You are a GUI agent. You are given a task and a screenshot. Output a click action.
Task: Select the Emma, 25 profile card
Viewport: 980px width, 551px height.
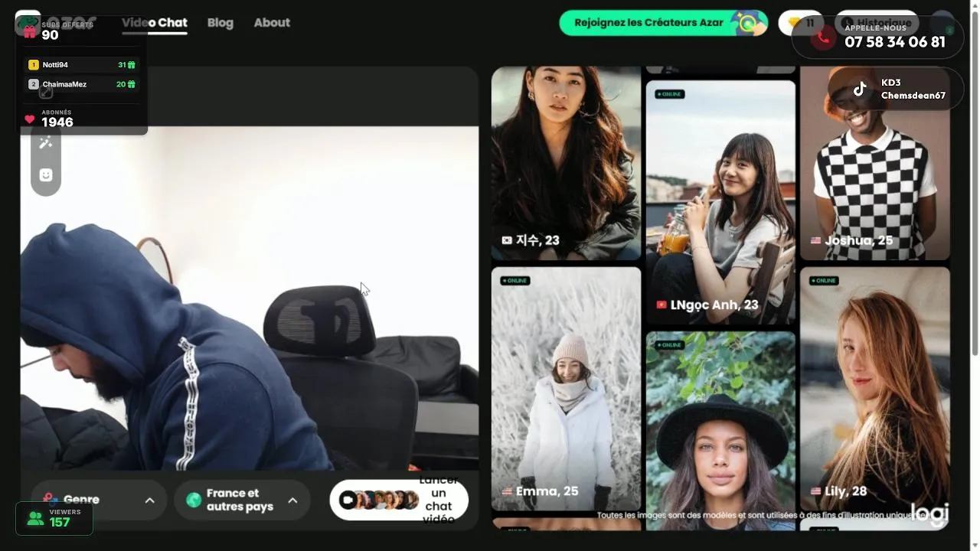566,389
